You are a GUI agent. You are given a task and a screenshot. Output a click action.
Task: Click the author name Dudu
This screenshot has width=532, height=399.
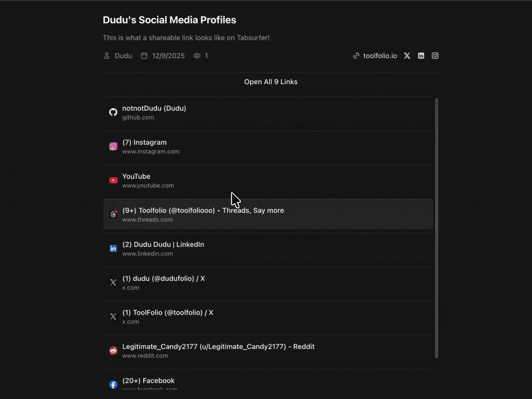[x=123, y=56]
